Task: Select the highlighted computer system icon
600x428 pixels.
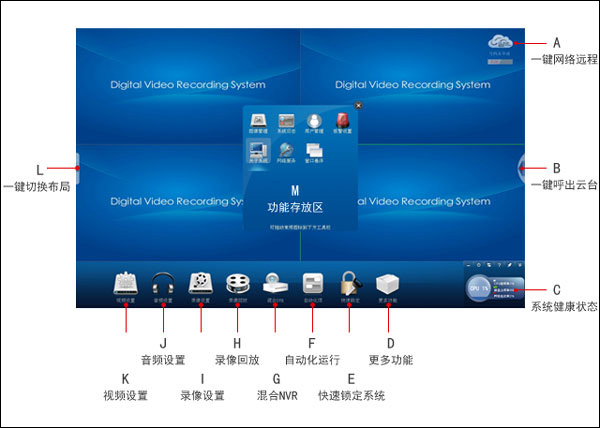Action: [x=258, y=151]
